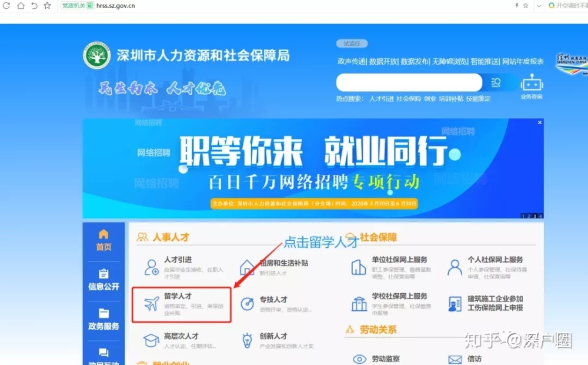588x365 pixels.
Task: Open the browser home page icon
Action: 21,6
